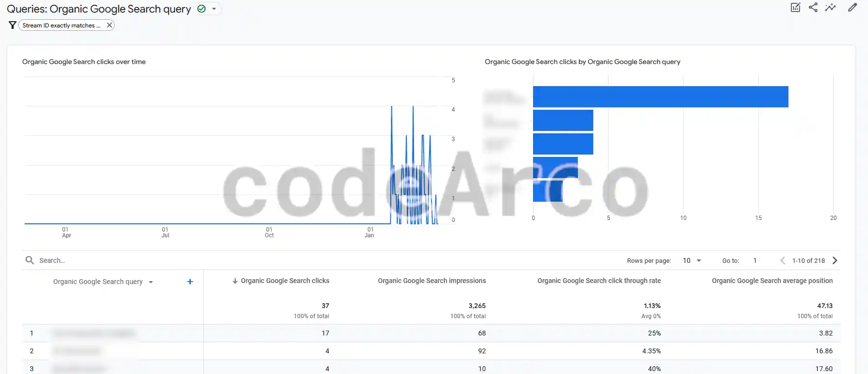The image size is (868, 374).
Task: Click the filter funnel icon
Action: (13, 25)
